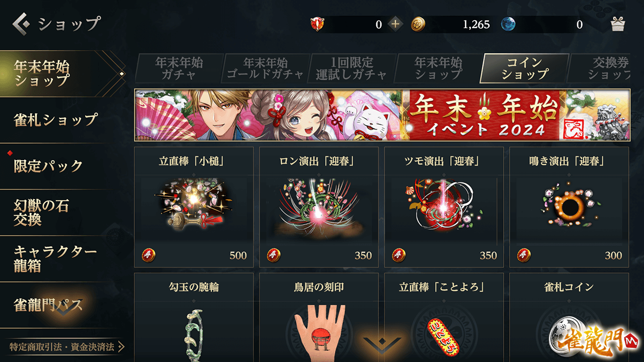
Task: Select the ロン演出「迎春」 effect item
Action: (319, 207)
